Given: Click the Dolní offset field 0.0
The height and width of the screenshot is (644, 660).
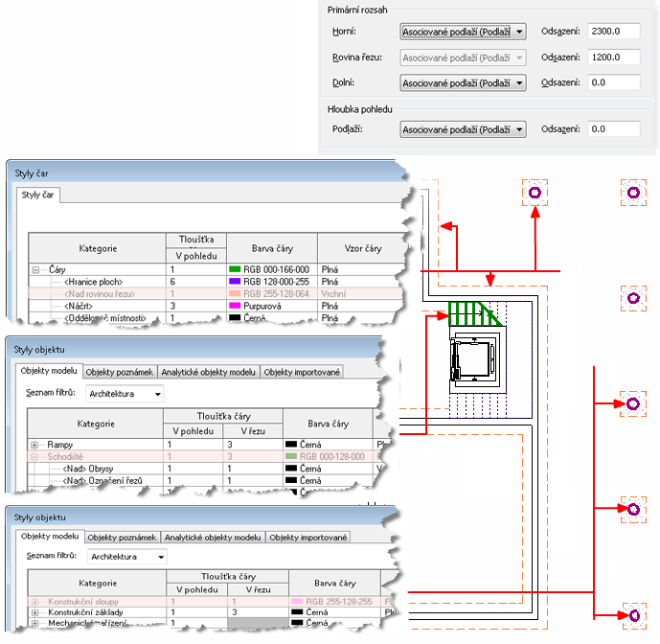Looking at the screenshot, I should tap(614, 82).
